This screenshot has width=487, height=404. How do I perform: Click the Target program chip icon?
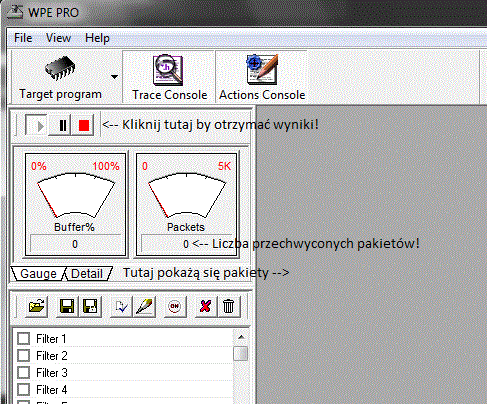60,68
